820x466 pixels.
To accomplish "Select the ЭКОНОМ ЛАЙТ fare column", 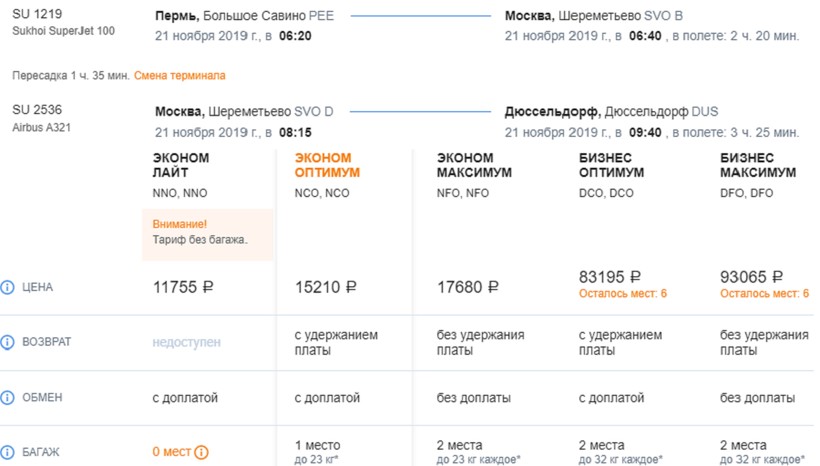I will 181,165.
